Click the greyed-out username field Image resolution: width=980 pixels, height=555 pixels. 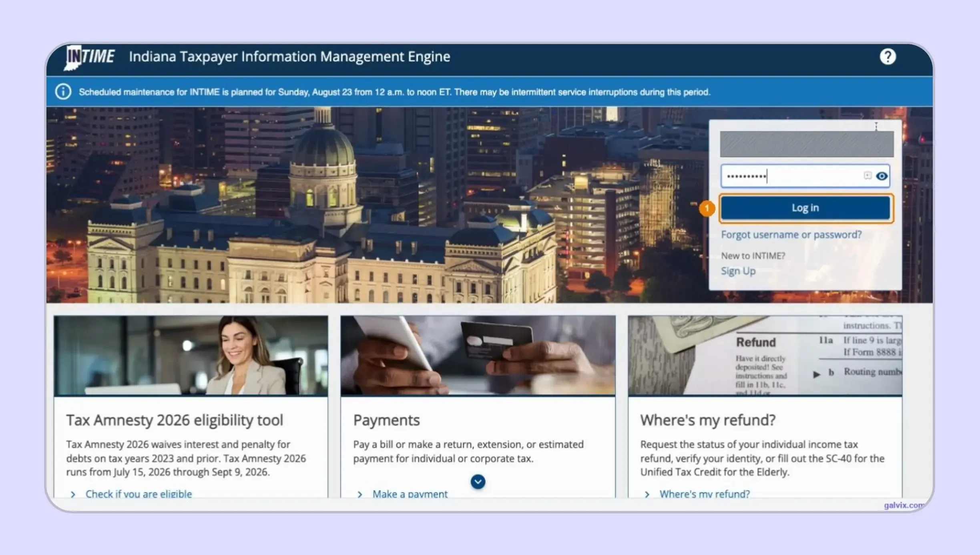[807, 144]
